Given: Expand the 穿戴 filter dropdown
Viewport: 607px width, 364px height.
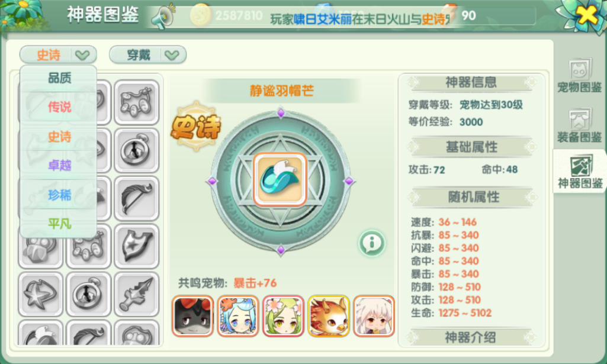Looking at the screenshot, I should coord(147,55).
